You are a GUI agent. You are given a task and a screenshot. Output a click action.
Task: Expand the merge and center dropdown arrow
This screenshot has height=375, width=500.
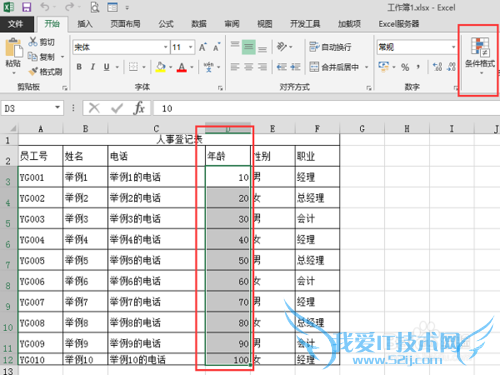pyautogui.click(x=366, y=67)
